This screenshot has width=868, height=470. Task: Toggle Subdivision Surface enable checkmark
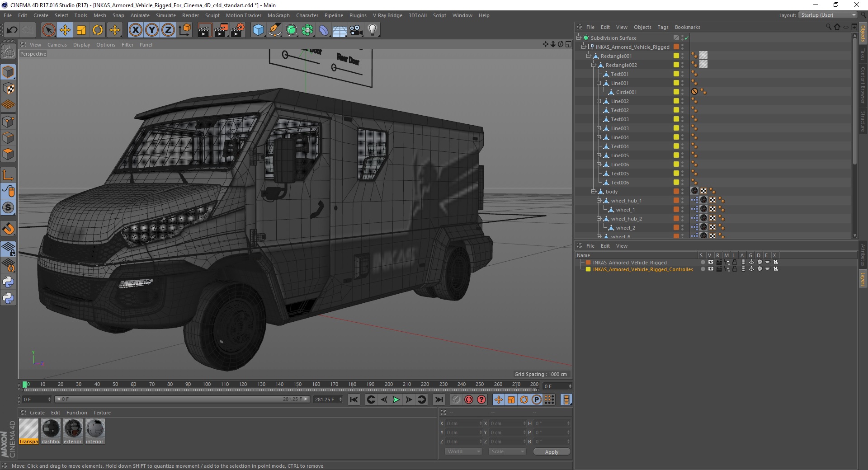pos(686,38)
